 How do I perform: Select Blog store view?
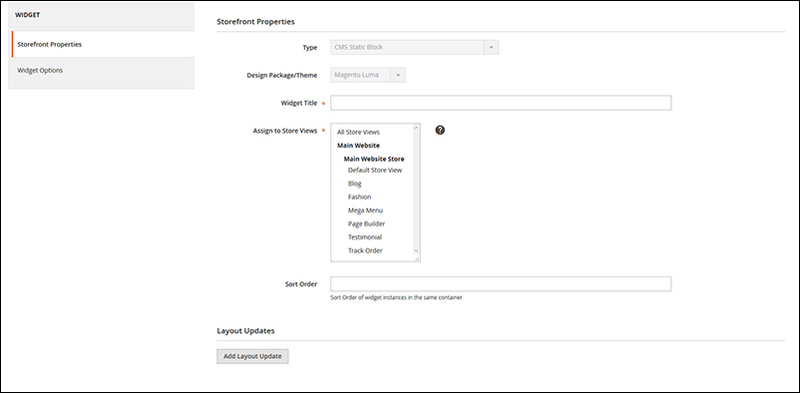(x=355, y=183)
